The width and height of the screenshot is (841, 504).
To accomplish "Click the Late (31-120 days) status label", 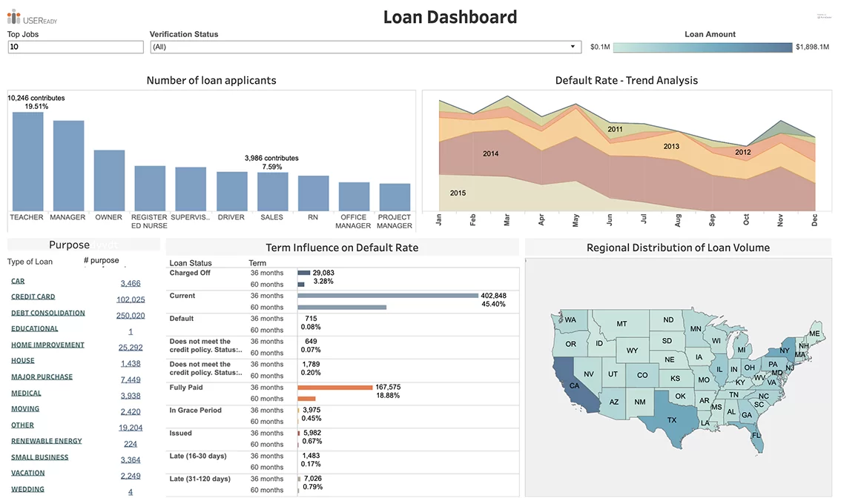I will (x=200, y=479).
